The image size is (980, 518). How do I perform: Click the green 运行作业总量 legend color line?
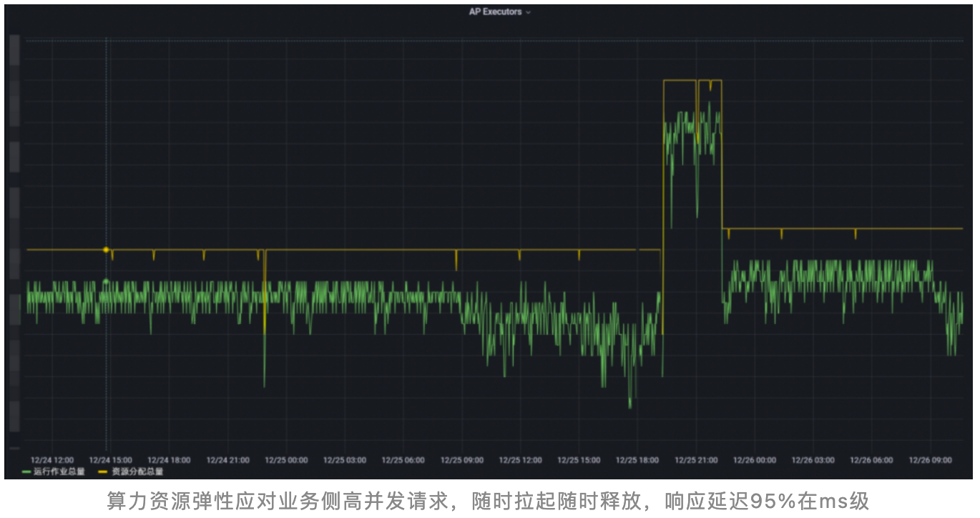[27, 471]
